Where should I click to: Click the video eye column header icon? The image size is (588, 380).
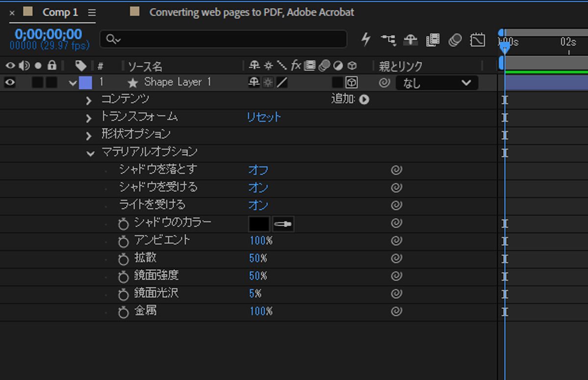tap(10, 65)
